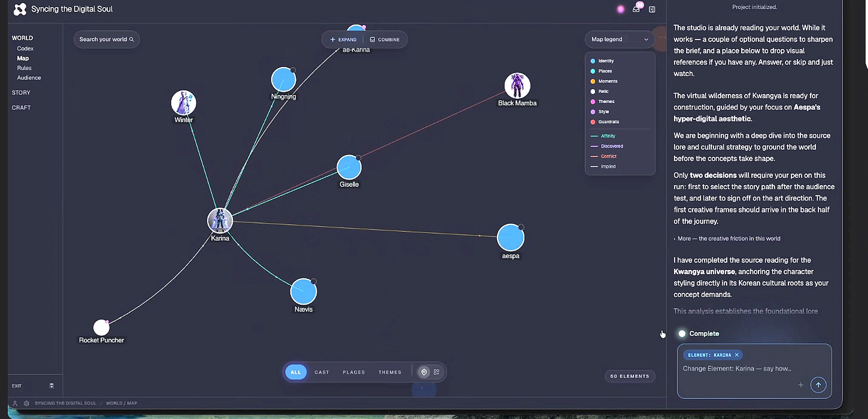
Task: Select the Nævis node circle
Action: coord(303,291)
